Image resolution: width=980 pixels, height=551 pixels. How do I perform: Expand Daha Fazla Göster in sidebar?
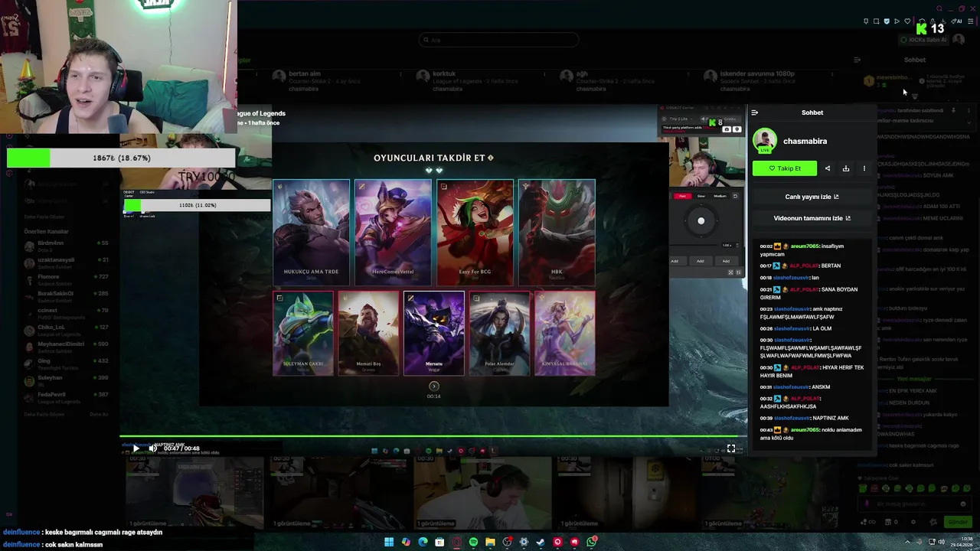click(x=43, y=414)
